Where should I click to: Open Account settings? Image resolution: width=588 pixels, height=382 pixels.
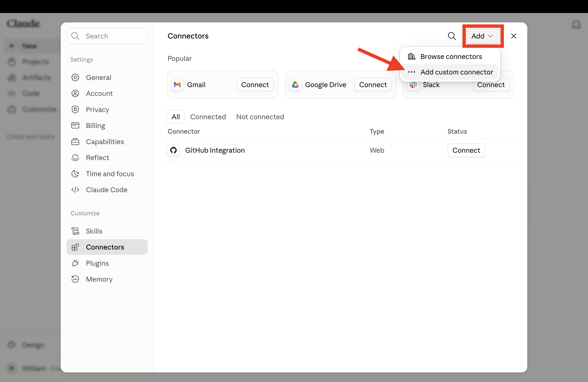(107, 93)
